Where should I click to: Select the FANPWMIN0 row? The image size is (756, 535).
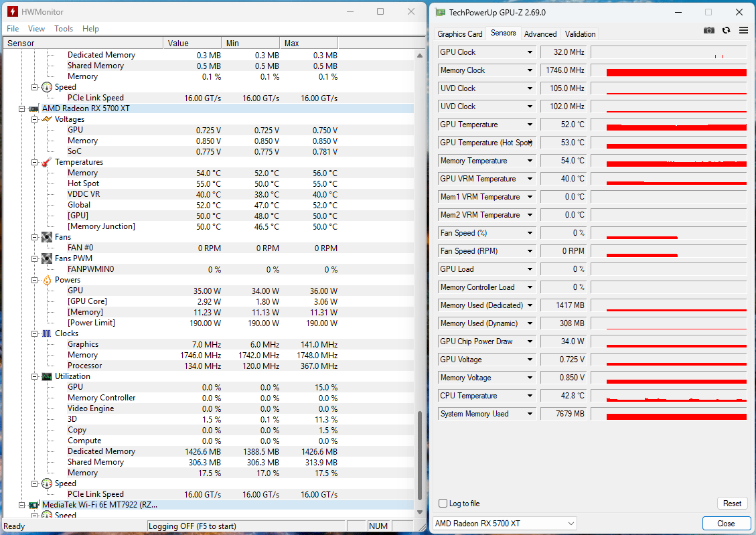(x=208, y=269)
